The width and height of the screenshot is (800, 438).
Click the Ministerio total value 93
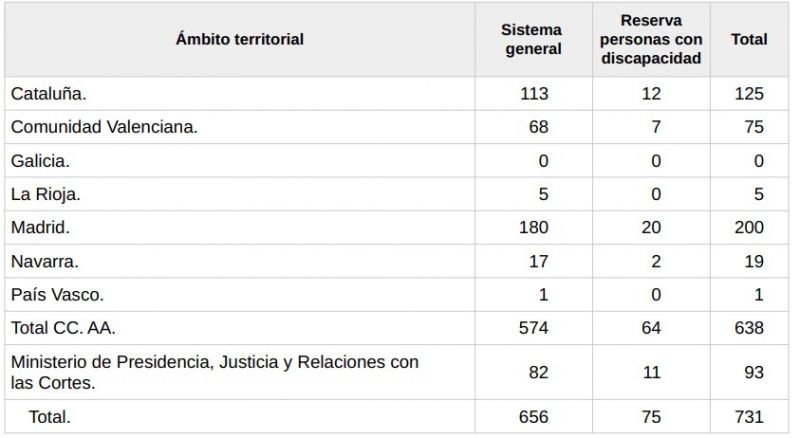click(x=754, y=373)
